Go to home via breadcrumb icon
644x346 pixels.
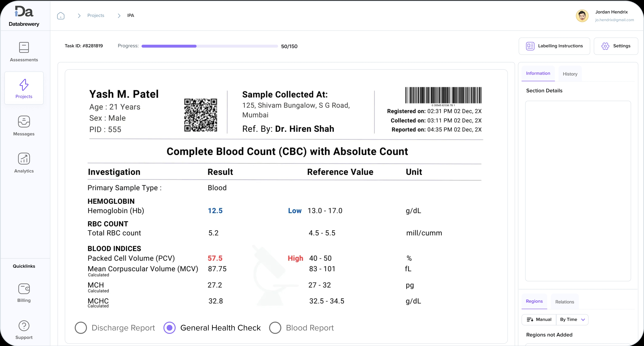[x=61, y=16]
